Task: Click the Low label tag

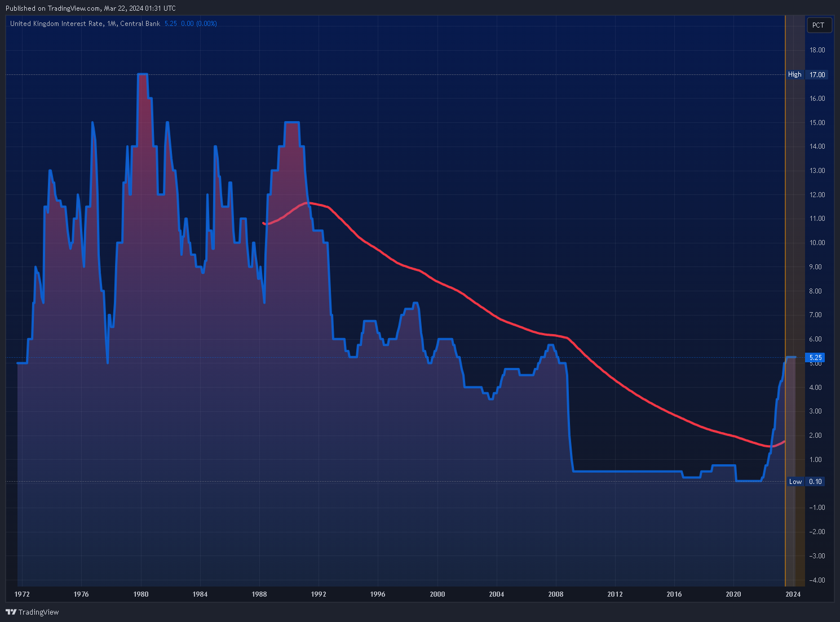Action: click(x=795, y=482)
